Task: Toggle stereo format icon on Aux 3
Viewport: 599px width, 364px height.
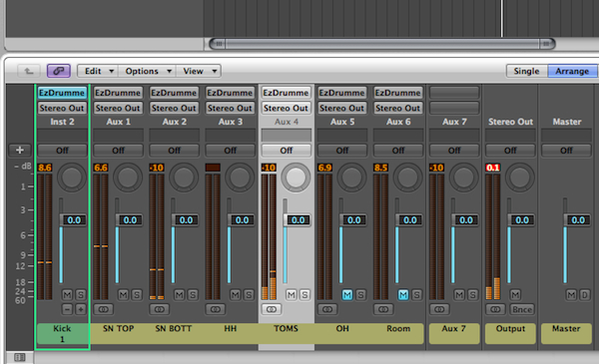Action: 215,309
